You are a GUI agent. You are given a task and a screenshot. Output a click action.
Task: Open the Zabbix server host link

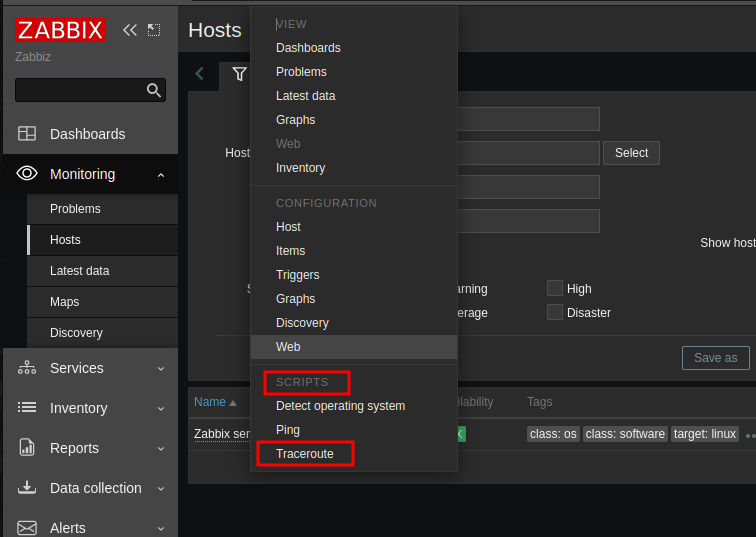point(222,434)
